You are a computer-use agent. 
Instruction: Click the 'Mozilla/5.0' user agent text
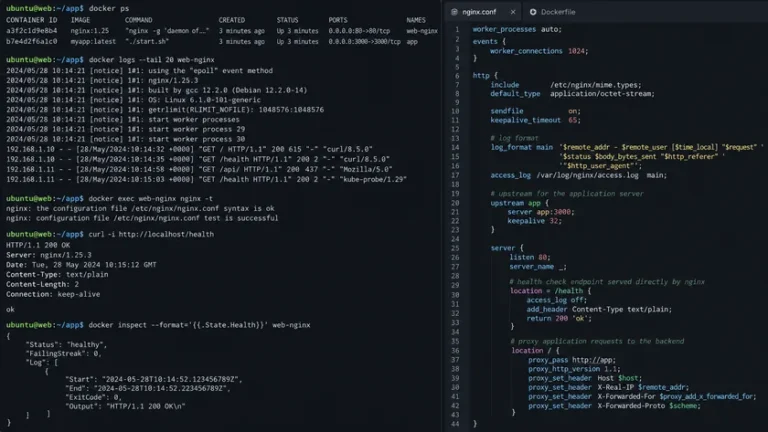tap(366, 169)
